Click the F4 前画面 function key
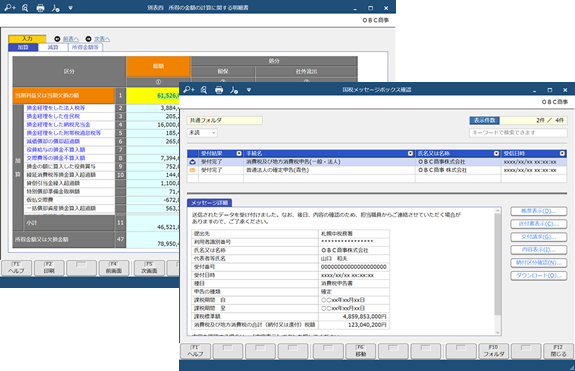 114,268
